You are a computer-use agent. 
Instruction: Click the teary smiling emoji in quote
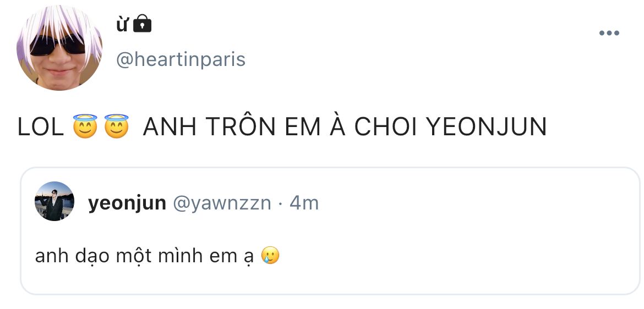(x=270, y=255)
